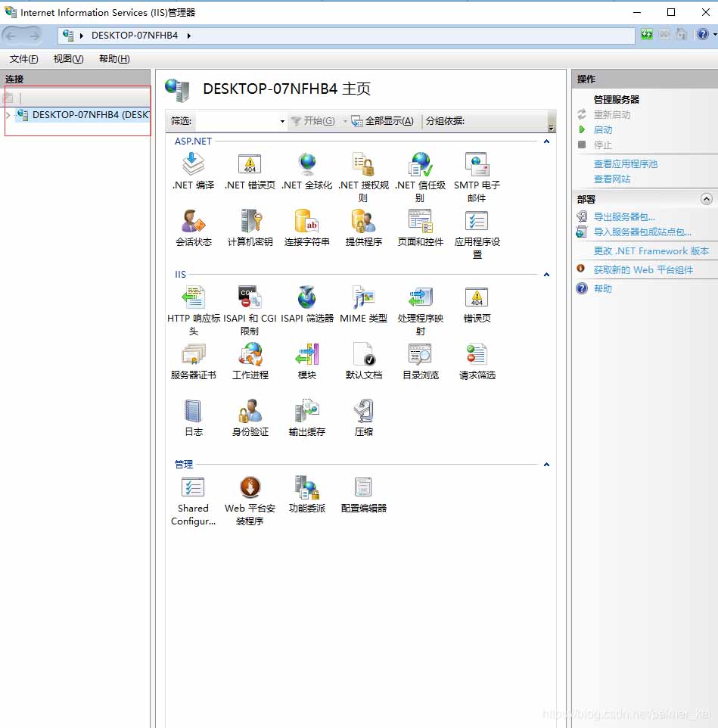Screen dimensions: 718x728
Task: Click 导入服务器包或站点包 link
Action: (x=642, y=232)
